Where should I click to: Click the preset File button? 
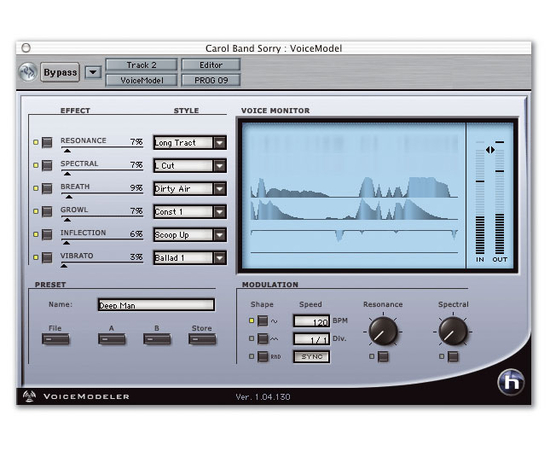pos(55,339)
